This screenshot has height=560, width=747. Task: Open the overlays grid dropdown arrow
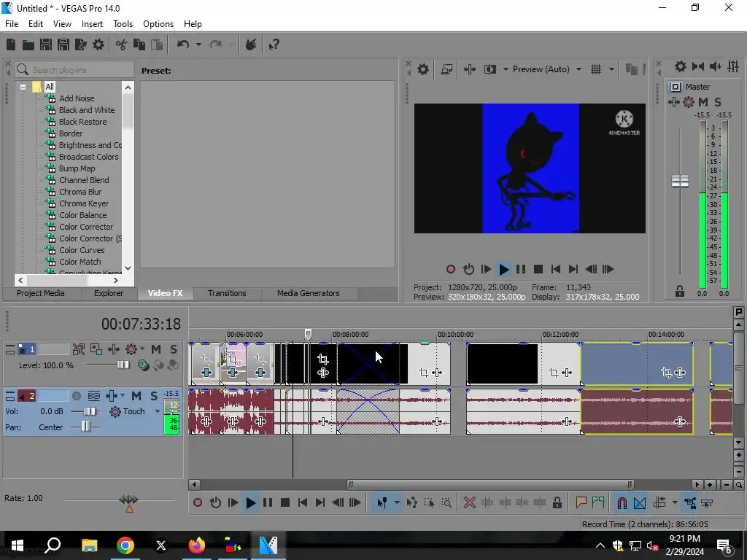coord(612,69)
